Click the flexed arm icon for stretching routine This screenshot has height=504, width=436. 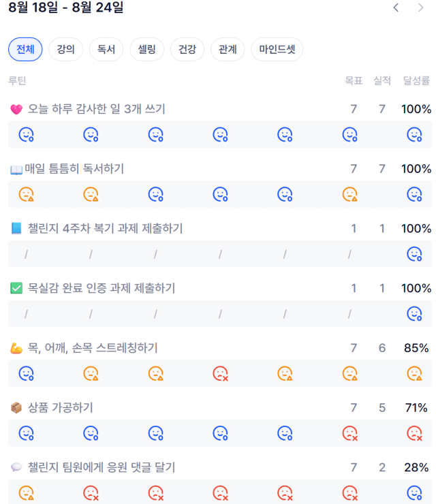click(x=16, y=348)
